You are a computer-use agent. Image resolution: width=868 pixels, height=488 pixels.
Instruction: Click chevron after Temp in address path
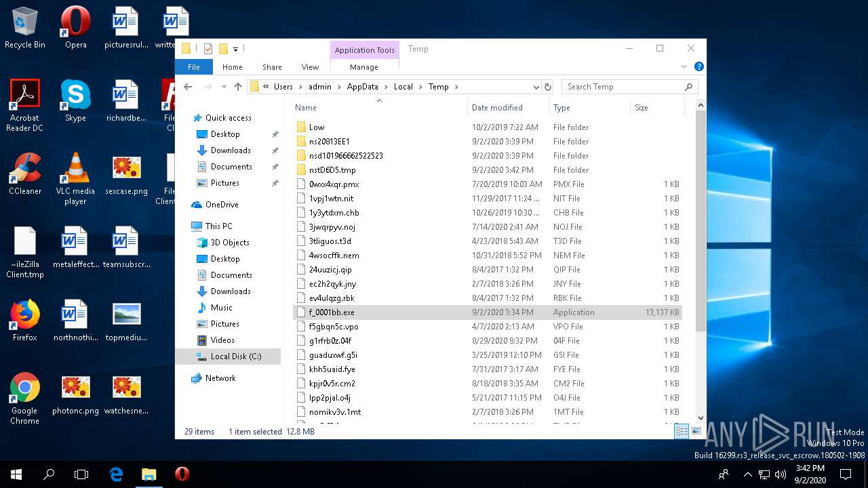pos(456,87)
